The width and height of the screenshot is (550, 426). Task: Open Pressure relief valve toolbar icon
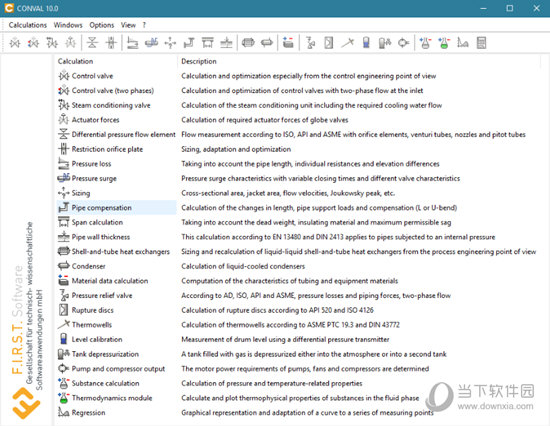[x=310, y=43]
